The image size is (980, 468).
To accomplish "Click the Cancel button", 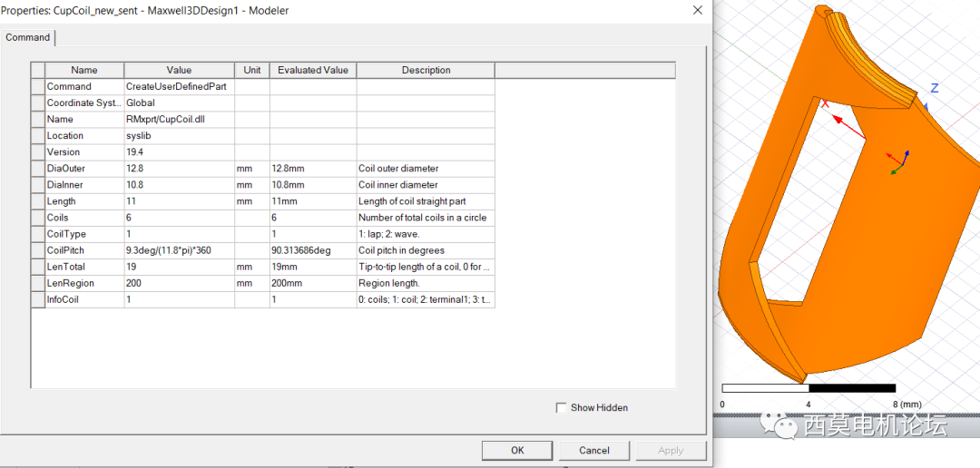I will [593, 450].
